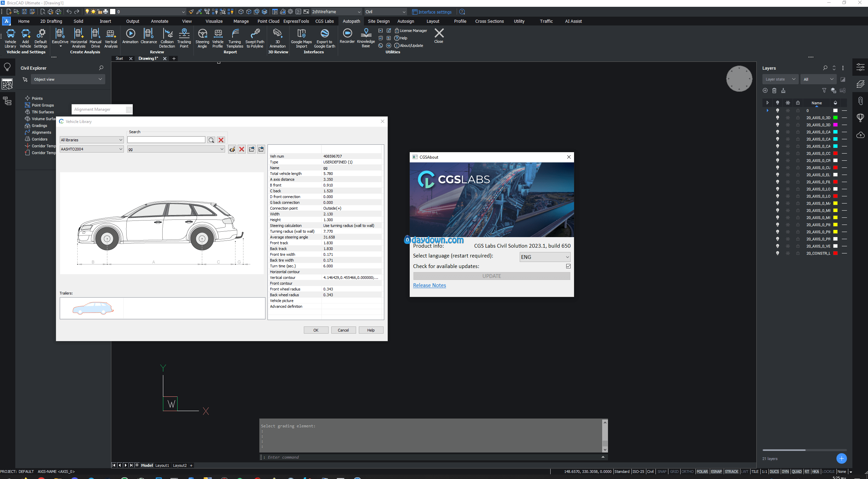Viewport: 868px width, 479px height.
Task: Click Export to Google Earth
Action: pos(325,38)
